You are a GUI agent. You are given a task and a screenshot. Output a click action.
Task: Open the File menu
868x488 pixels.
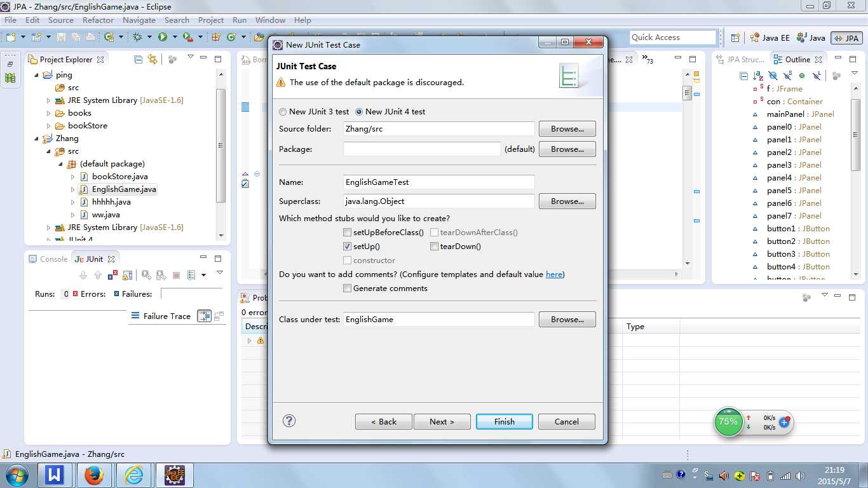pyautogui.click(x=10, y=20)
